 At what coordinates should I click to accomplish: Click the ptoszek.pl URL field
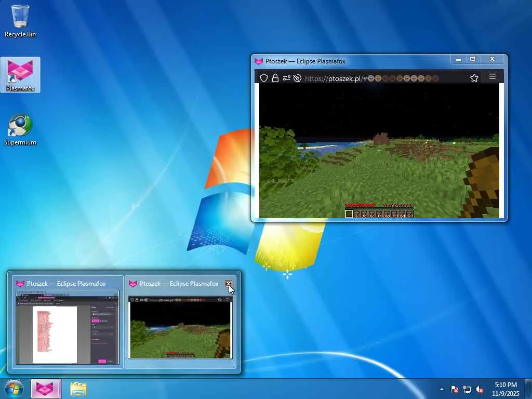click(x=371, y=78)
